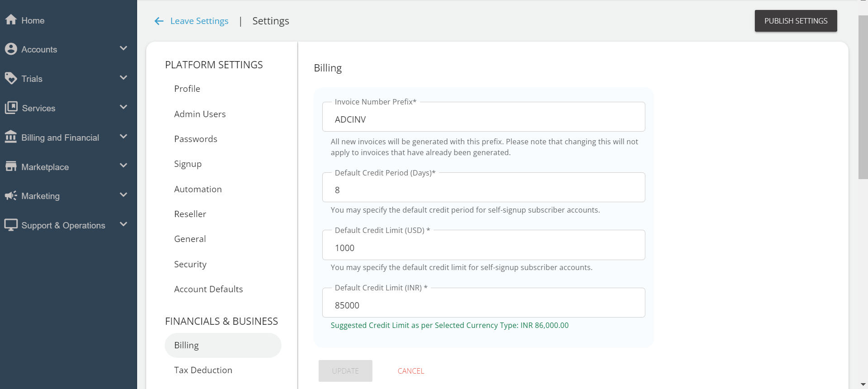Go to Profile settings
The height and width of the screenshot is (389, 868).
(x=187, y=89)
